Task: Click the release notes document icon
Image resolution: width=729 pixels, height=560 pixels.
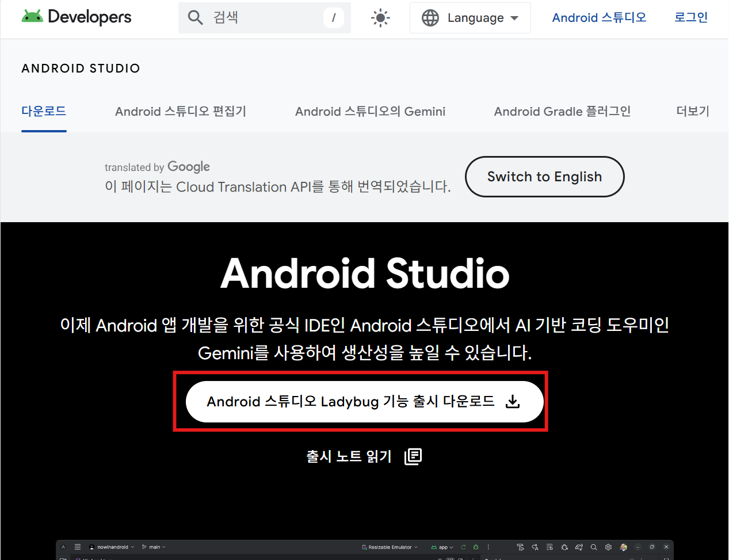Action: 413,456
